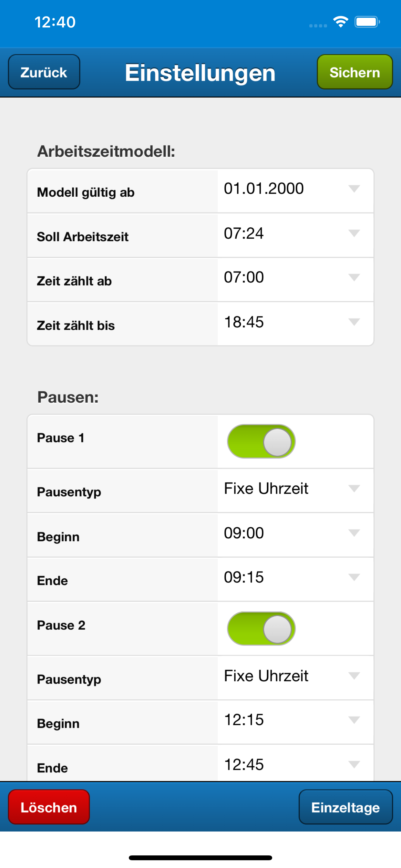
Task: Open Ende 12:45 time dropdown
Action: pos(295,763)
